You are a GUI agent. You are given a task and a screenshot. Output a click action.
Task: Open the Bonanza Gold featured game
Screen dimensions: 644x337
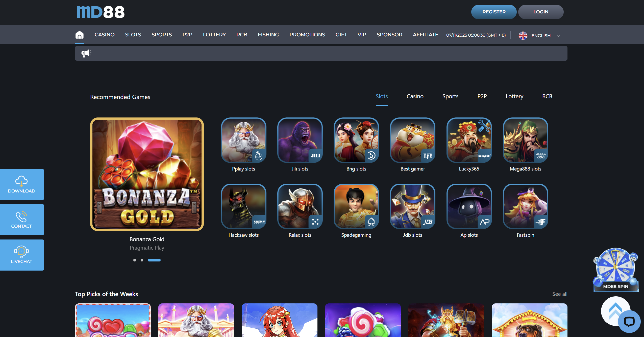tap(147, 175)
